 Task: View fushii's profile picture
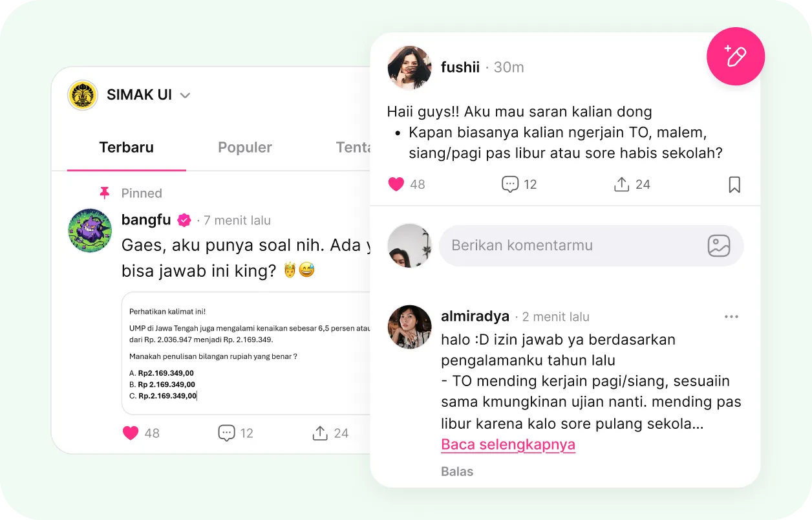click(409, 67)
